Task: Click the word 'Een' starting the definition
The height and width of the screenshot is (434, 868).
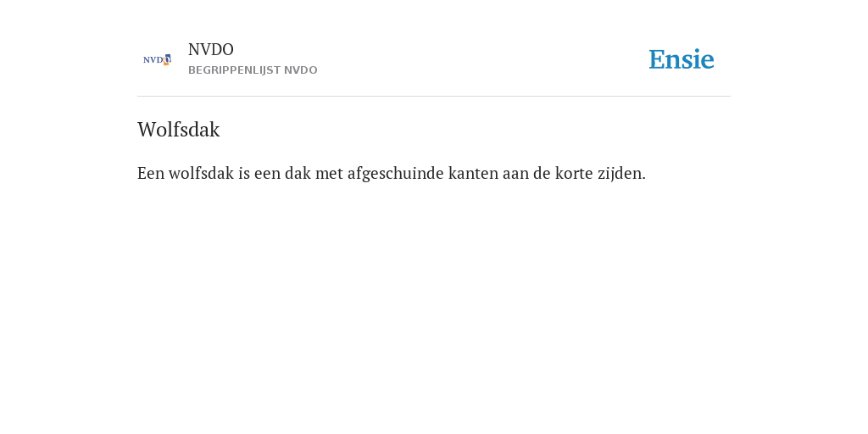Action: [151, 174]
